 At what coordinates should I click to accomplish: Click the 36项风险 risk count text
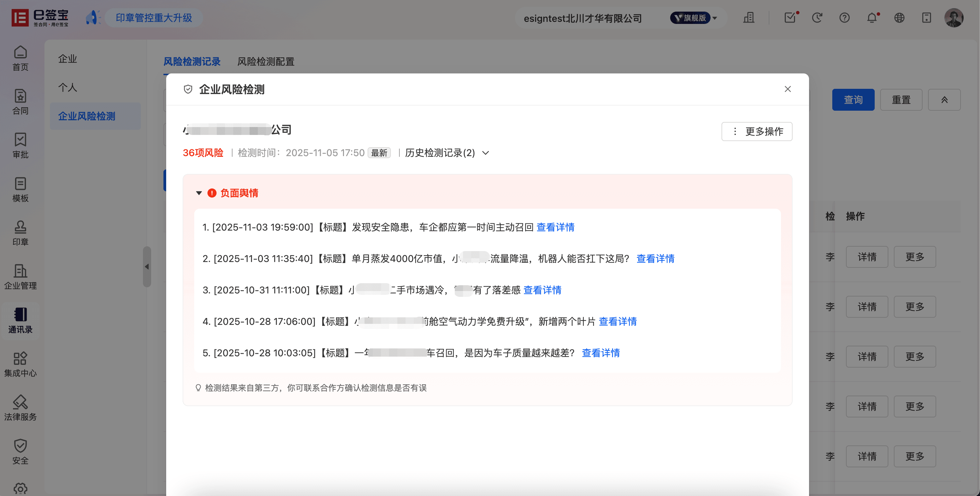tap(203, 153)
